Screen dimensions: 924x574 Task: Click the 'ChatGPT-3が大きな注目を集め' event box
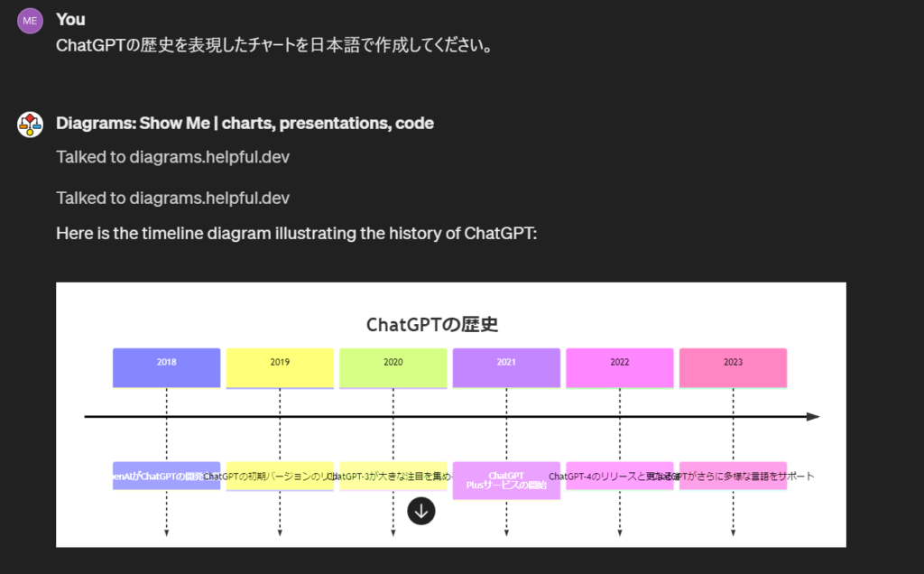click(393, 477)
